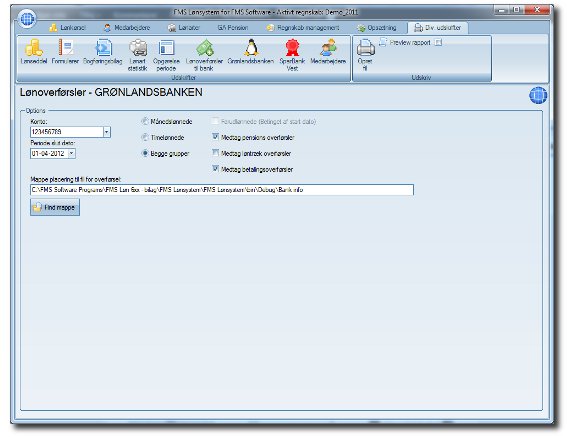Select the Månedslønnede radio button

point(145,122)
